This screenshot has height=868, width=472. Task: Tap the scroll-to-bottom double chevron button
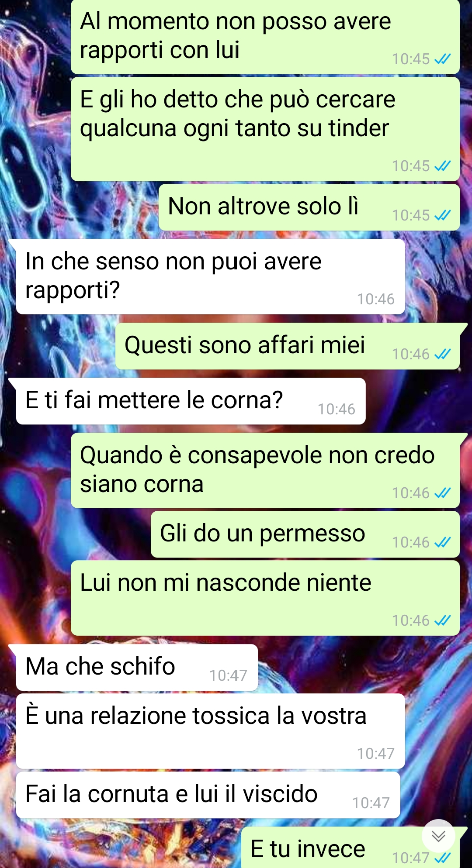point(438,836)
